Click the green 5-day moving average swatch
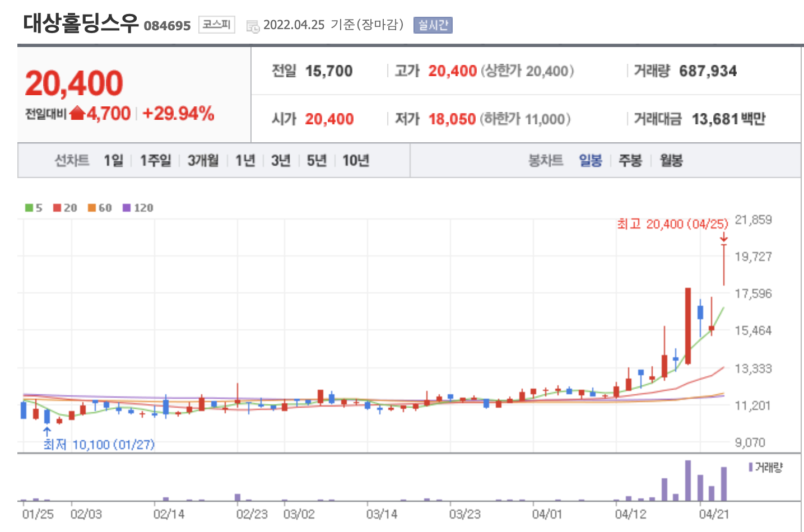This screenshot has height=532, width=804. tap(29, 208)
